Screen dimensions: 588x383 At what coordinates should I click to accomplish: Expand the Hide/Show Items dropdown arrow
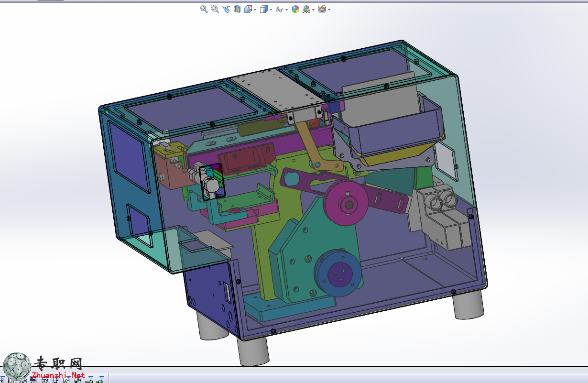pos(287,10)
